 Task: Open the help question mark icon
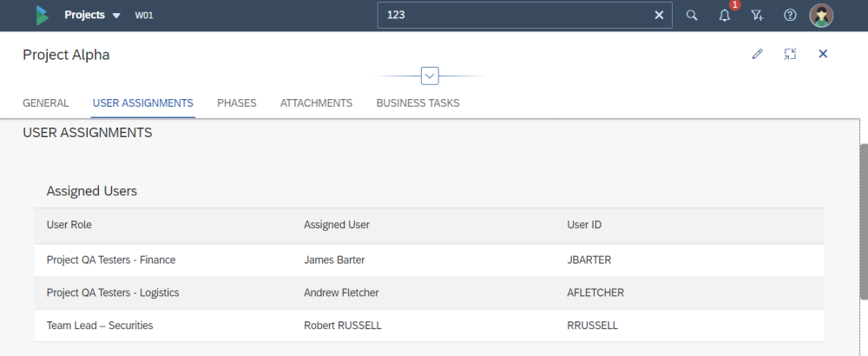coord(790,16)
